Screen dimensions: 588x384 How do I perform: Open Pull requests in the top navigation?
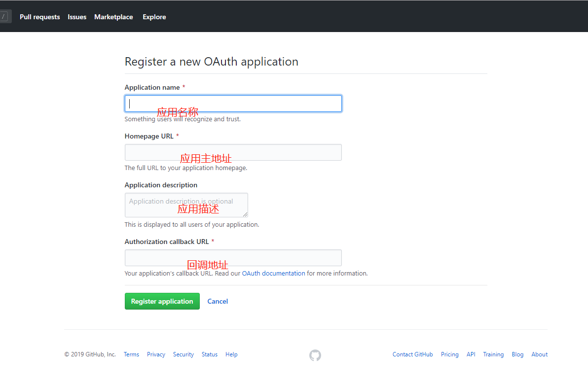click(40, 17)
